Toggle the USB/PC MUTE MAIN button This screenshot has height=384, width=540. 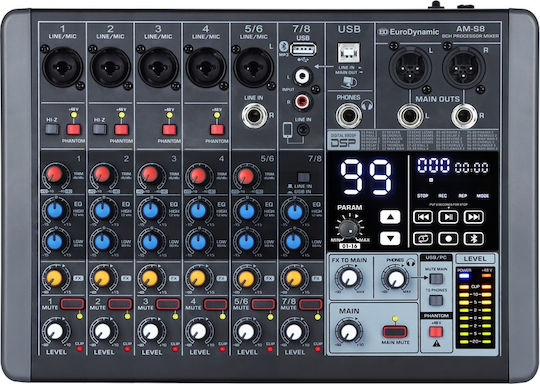tap(436, 279)
